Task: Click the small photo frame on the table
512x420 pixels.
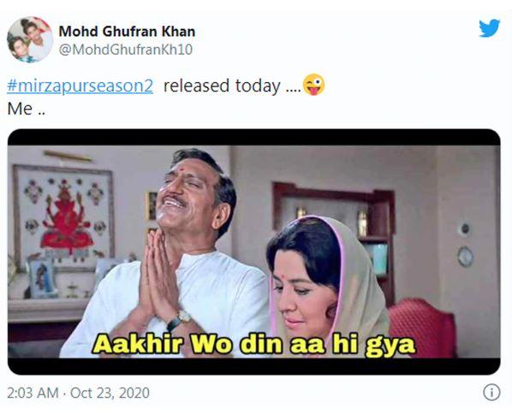Action: (43, 278)
